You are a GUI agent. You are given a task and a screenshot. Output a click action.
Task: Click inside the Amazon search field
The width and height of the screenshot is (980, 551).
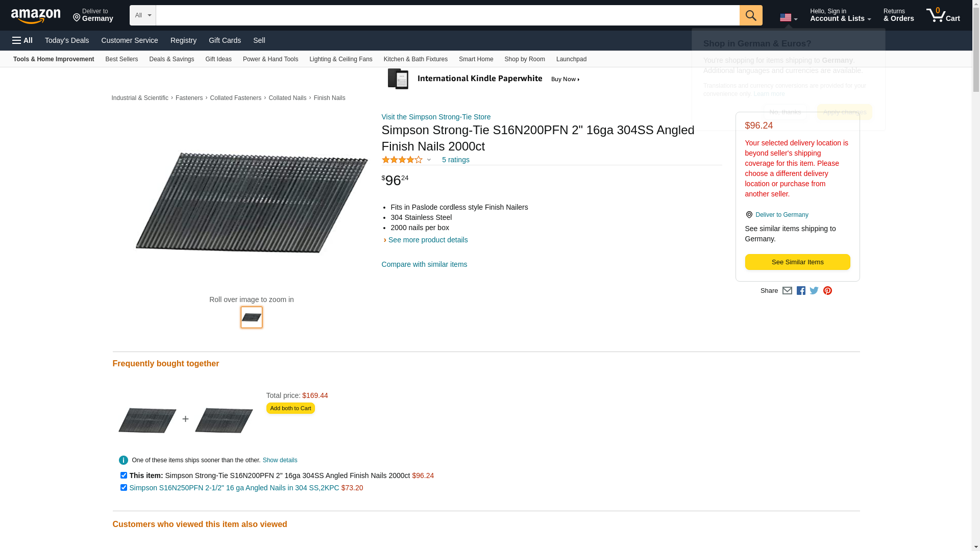pyautogui.click(x=447, y=15)
